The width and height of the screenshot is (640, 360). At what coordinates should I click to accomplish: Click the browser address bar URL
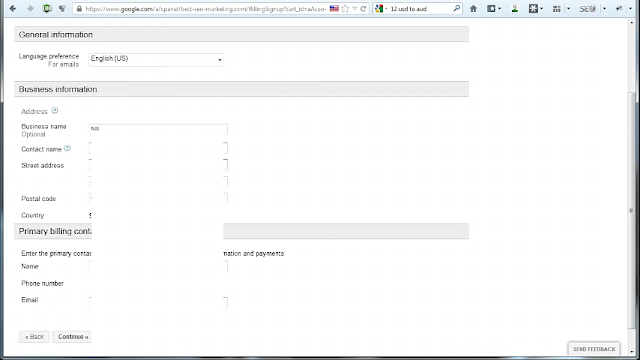(205, 9)
